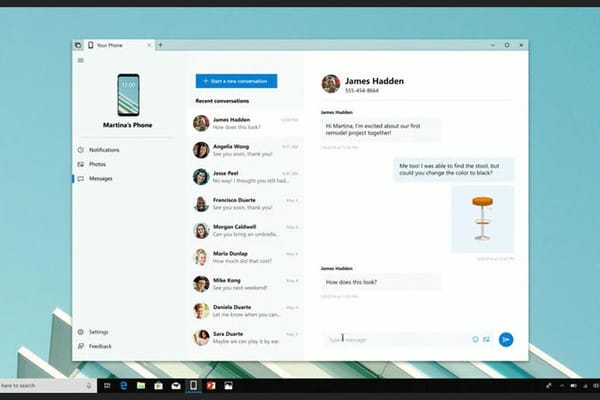
Task: Open Francisco Duarte conversation
Action: [x=245, y=204]
